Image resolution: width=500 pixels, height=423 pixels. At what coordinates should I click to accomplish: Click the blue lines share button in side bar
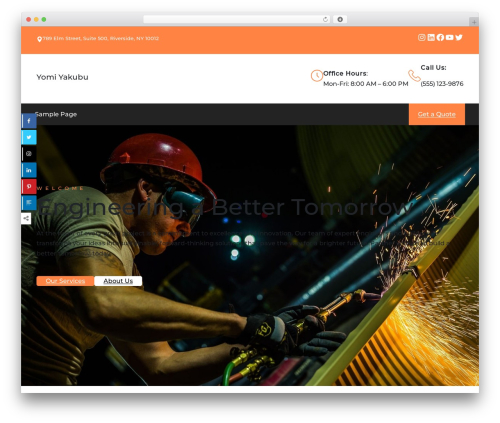click(29, 203)
